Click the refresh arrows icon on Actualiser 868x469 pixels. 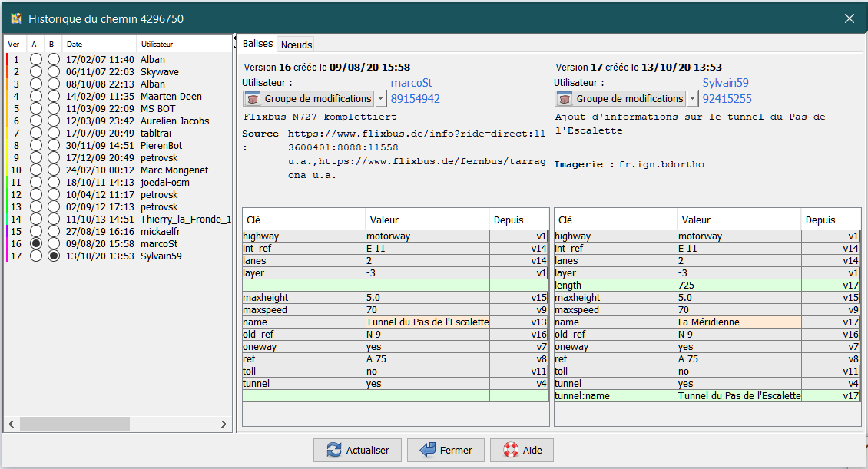(334, 450)
